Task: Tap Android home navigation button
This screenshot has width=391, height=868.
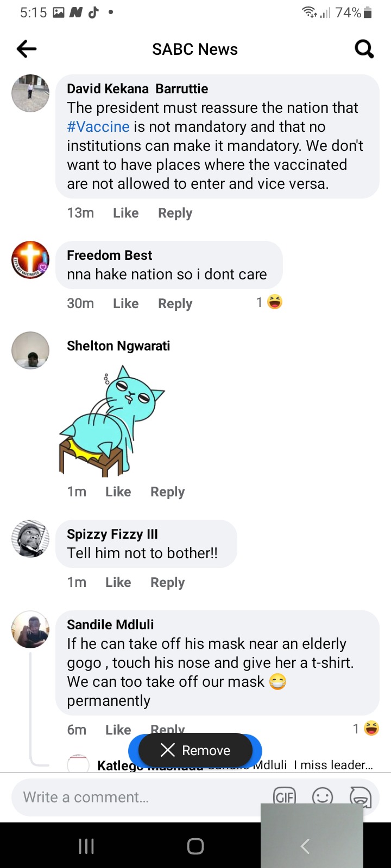Action: 195,846
